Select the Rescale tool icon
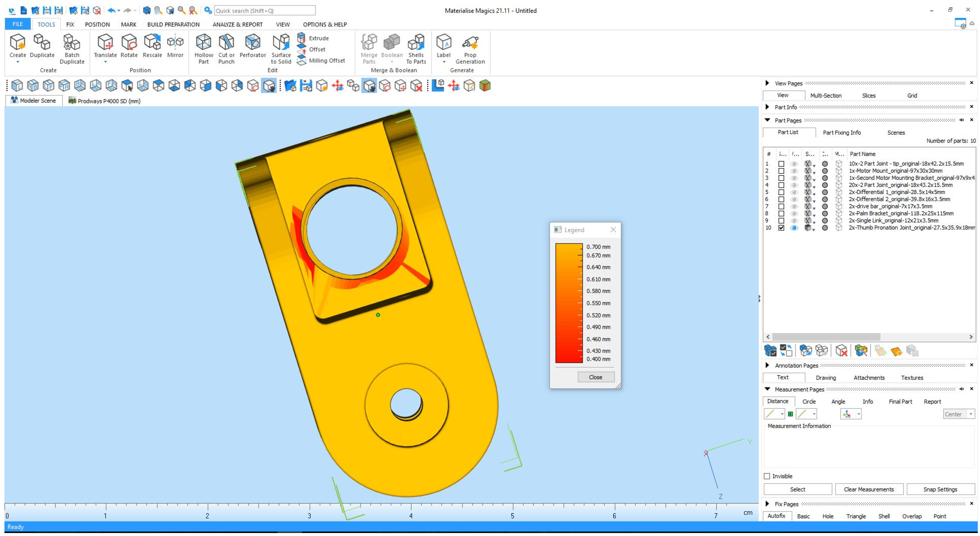This screenshot has height=536, width=980. 152,43
